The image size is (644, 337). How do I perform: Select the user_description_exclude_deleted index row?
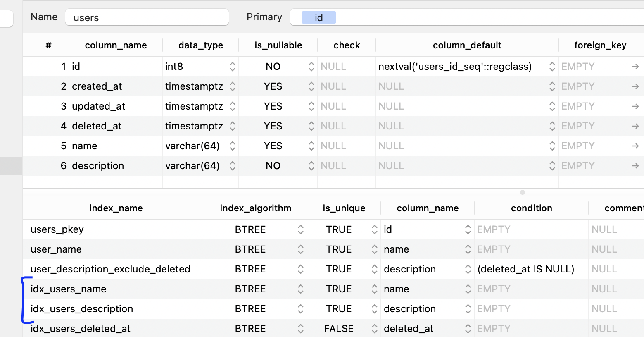pyautogui.click(x=110, y=269)
